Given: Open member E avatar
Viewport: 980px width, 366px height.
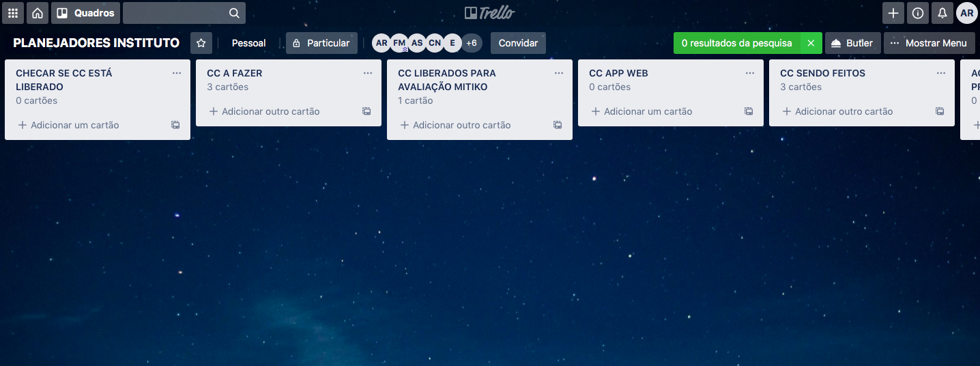Looking at the screenshot, I should click(x=452, y=43).
